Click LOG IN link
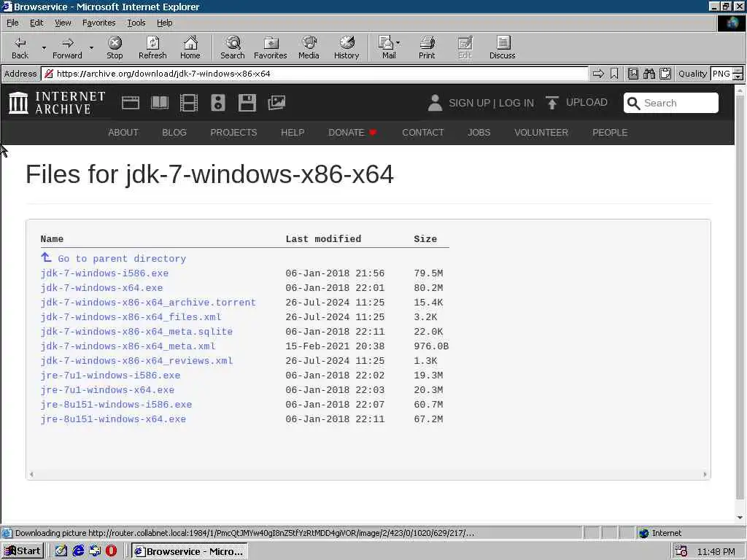 click(516, 103)
